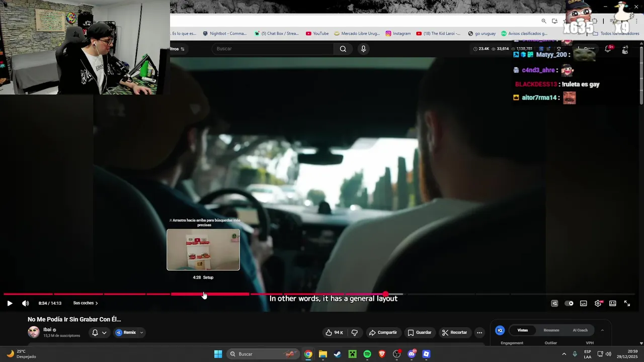Open the OBS taskbar icon
Image resolution: width=644 pixels, height=362 pixels.
pyautogui.click(x=397, y=354)
